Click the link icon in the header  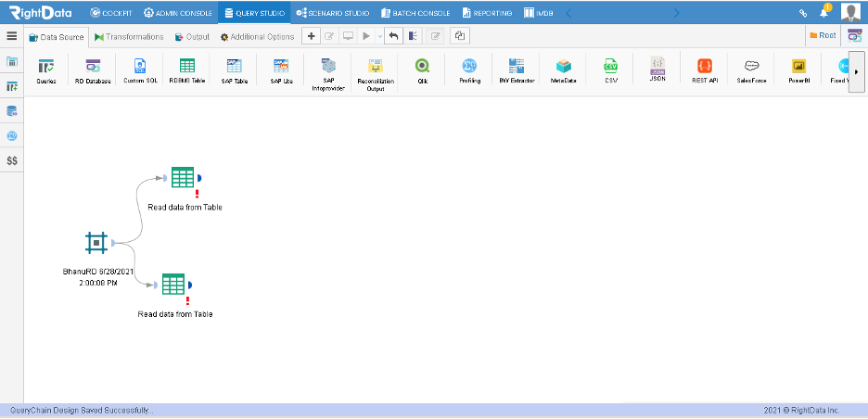[803, 13]
